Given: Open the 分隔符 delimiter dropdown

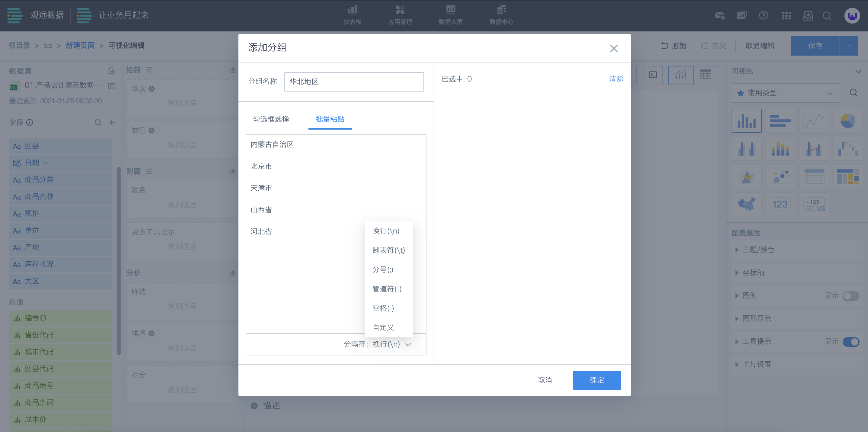Looking at the screenshot, I should 391,344.
